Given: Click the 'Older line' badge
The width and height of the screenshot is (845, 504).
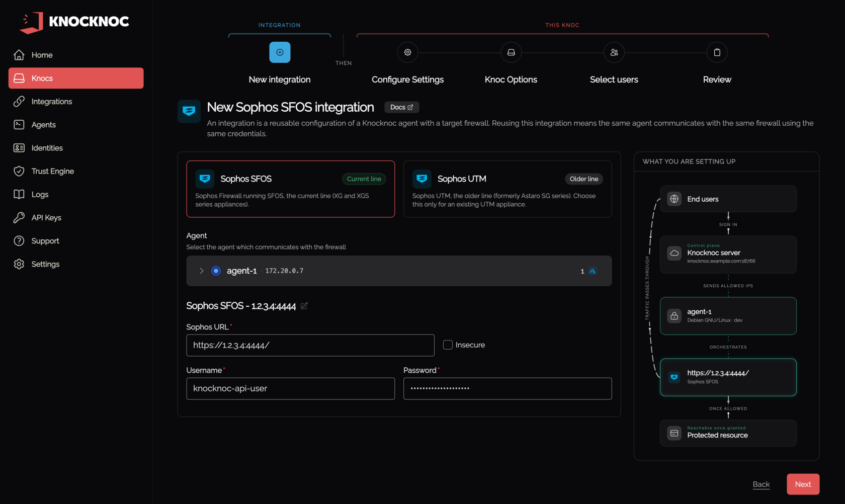Looking at the screenshot, I should point(584,179).
